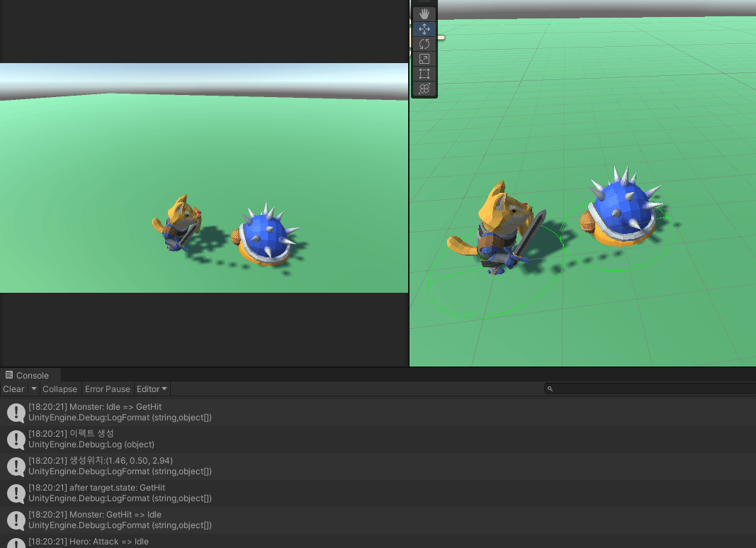756x548 pixels.
Task: Click the info icon of 'Monster: Idle => GetHit' log
Action: point(16,413)
